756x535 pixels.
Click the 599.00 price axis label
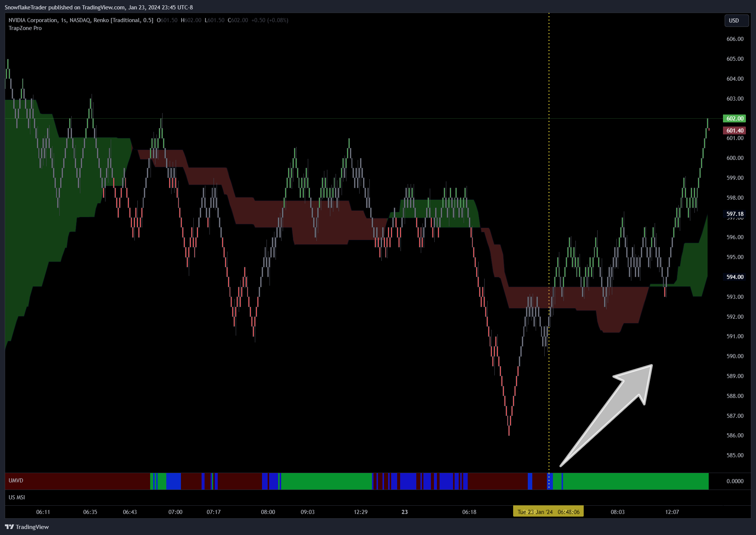click(735, 178)
